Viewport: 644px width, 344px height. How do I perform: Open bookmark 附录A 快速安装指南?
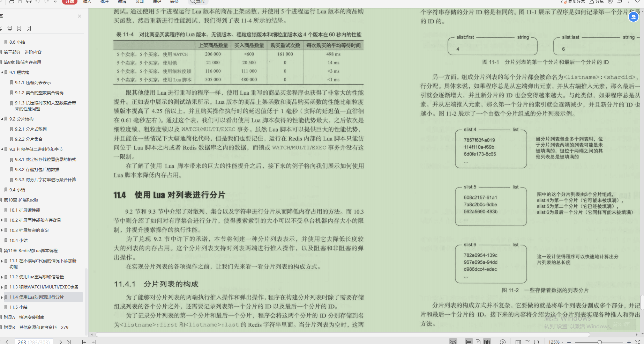coord(24,317)
